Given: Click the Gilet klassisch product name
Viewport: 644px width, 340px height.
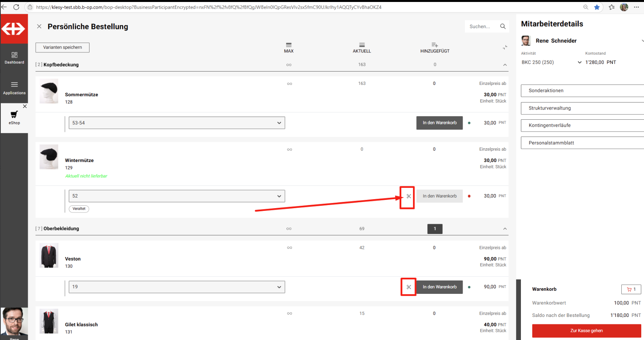Looking at the screenshot, I should (x=81, y=325).
